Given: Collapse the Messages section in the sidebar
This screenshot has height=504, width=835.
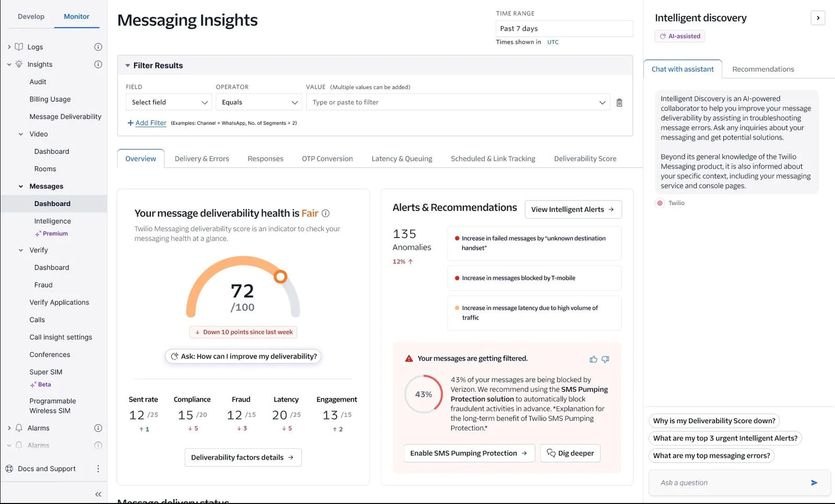Looking at the screenshot, I should point(20,186).
